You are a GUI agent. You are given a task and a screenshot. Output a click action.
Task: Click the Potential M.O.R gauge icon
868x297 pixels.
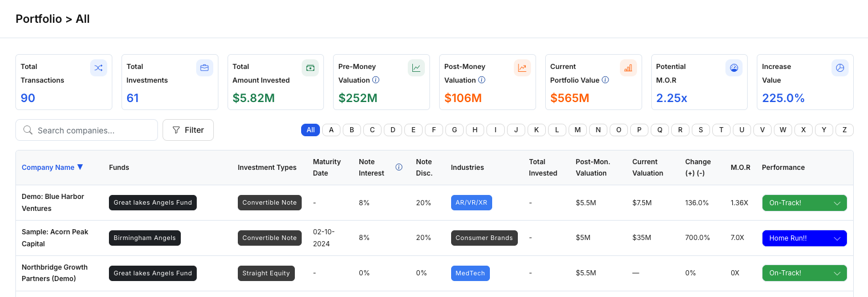coord(734,68)
